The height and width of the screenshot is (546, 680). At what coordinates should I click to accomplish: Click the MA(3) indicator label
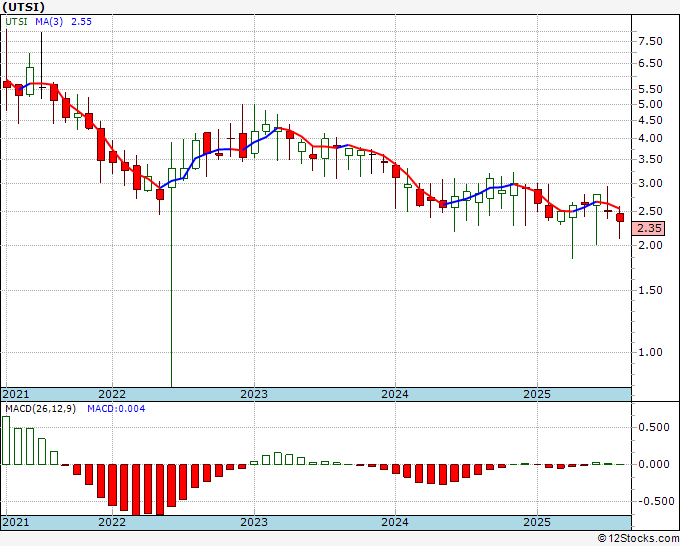pos(49,21)
